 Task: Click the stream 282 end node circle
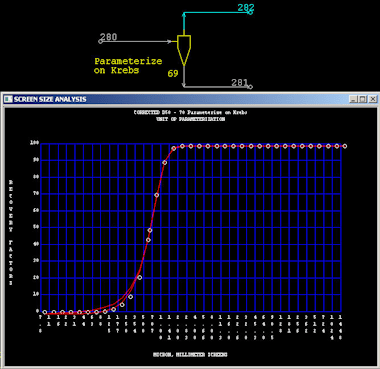(x=250, y=13)
